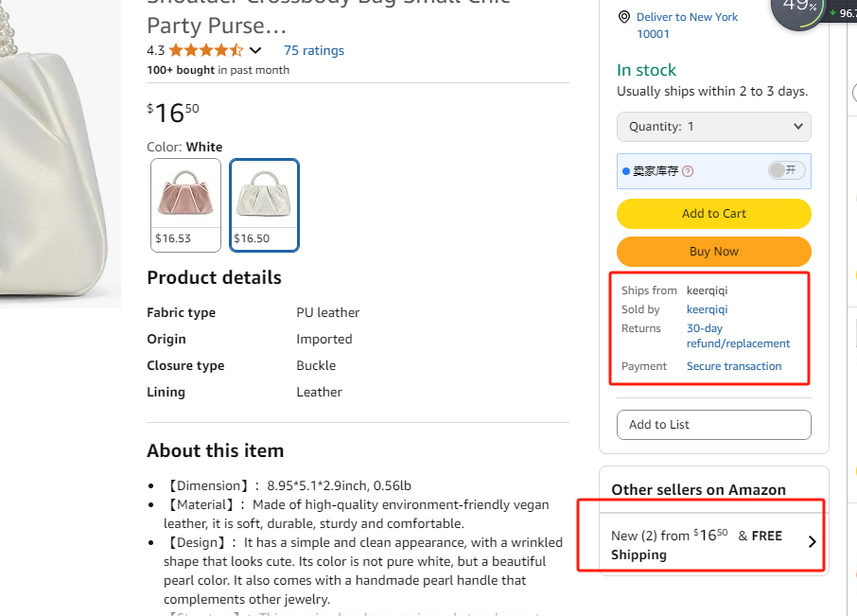Viewport: 857px width, 616px height.
Task: Open the Quantity dropdown
Action: tap(713, 127)
